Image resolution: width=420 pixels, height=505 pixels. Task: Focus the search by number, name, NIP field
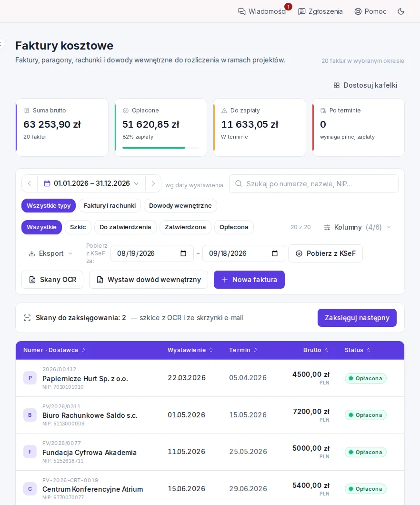314,183
